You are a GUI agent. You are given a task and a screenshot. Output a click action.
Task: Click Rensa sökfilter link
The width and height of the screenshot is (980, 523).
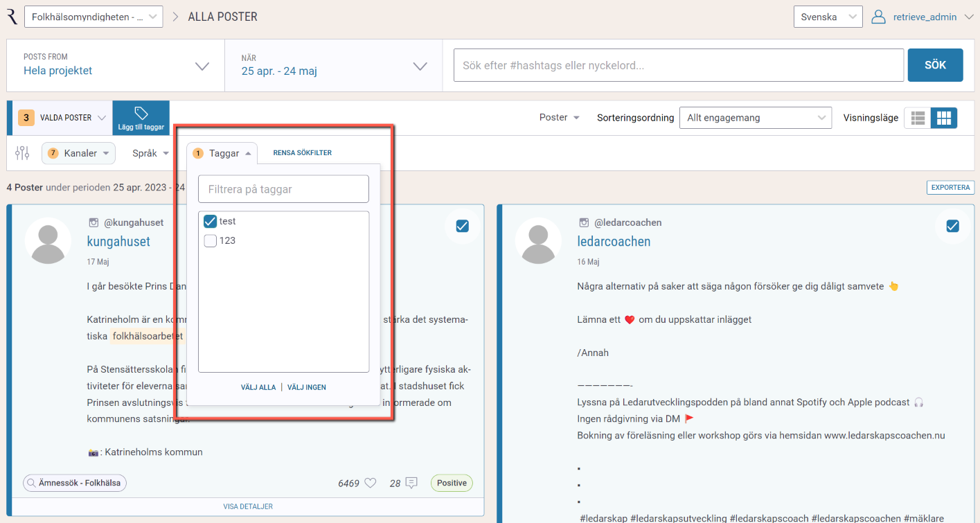click(303, 153)
